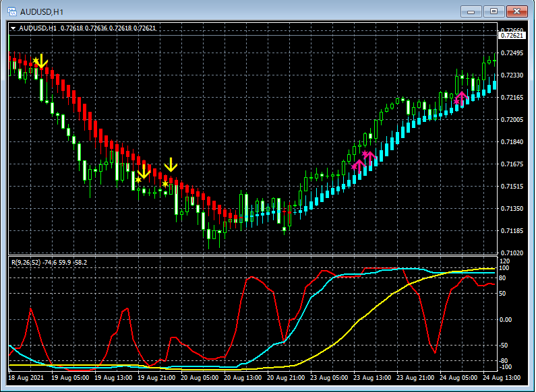The image size is (536, 392).
Task: Click the current price label 0.72621
Action: [512, 36]
